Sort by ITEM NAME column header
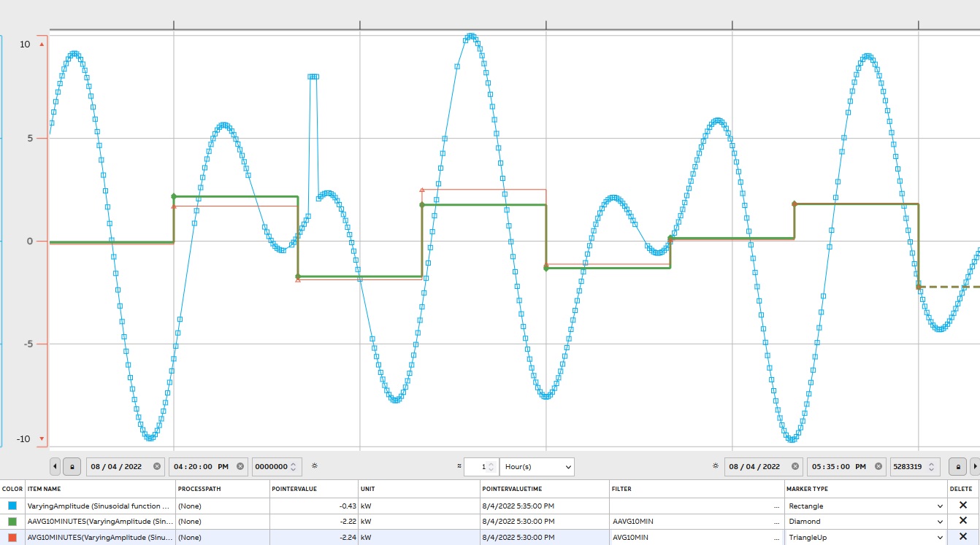The height and width of the screenshot is (545, 980). (x=100, y=489)
